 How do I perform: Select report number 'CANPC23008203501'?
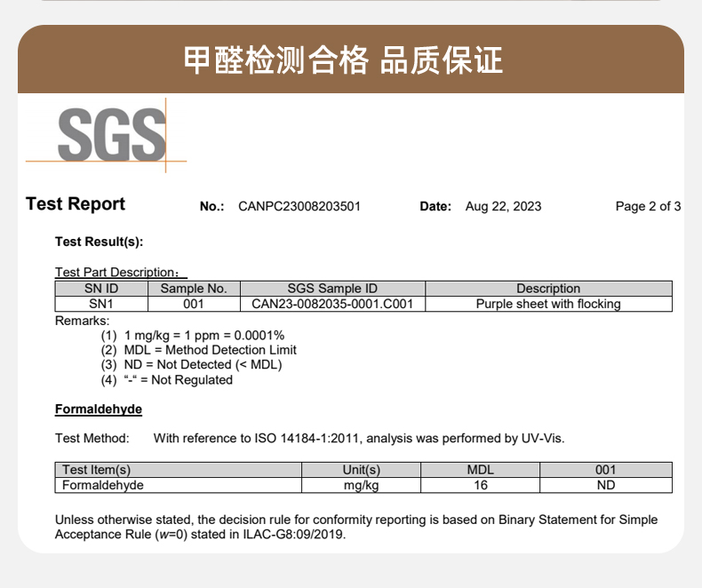299,206
